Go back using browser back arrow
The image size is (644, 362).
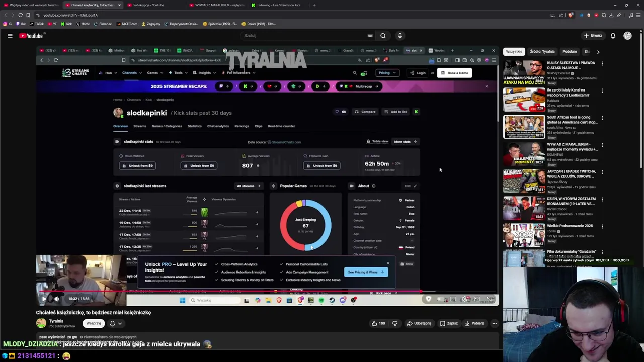pyautogui.click(x=6, y=15)
